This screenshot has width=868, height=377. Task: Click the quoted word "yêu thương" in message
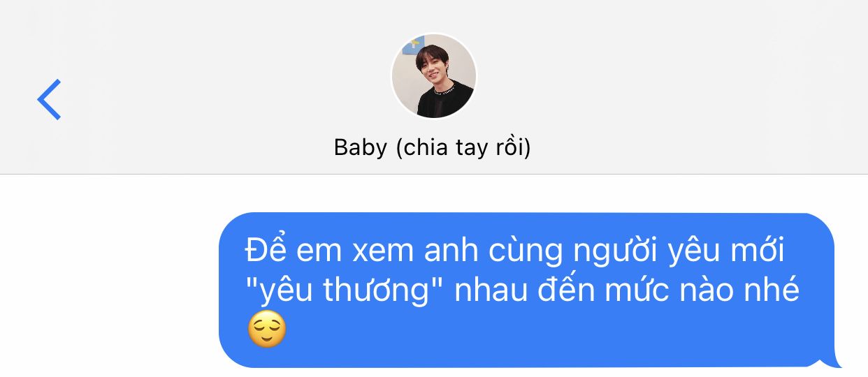click(347, 290)
